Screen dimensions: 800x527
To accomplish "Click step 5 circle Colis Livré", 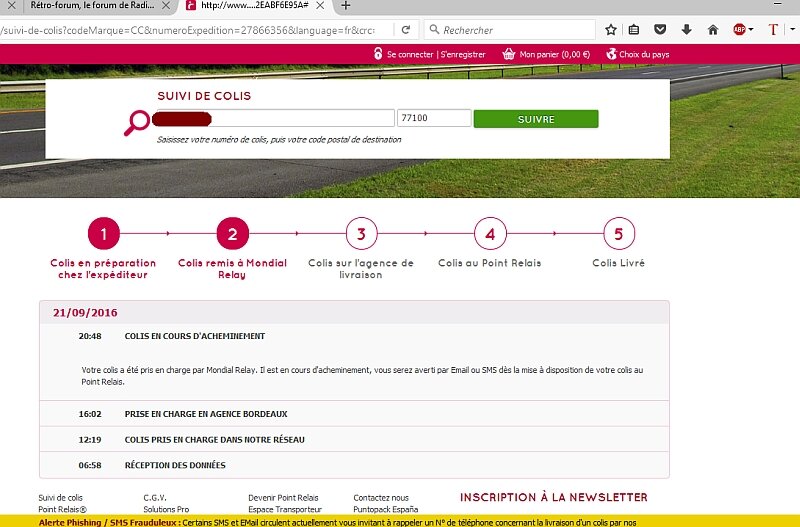I will (x=619, y=234).
